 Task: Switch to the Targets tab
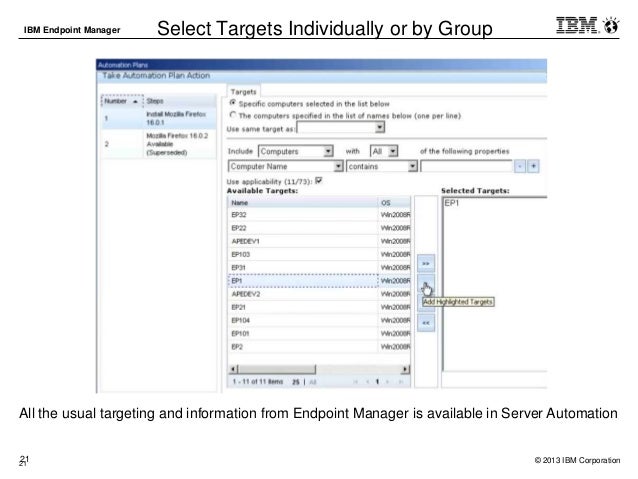point(243,92)
